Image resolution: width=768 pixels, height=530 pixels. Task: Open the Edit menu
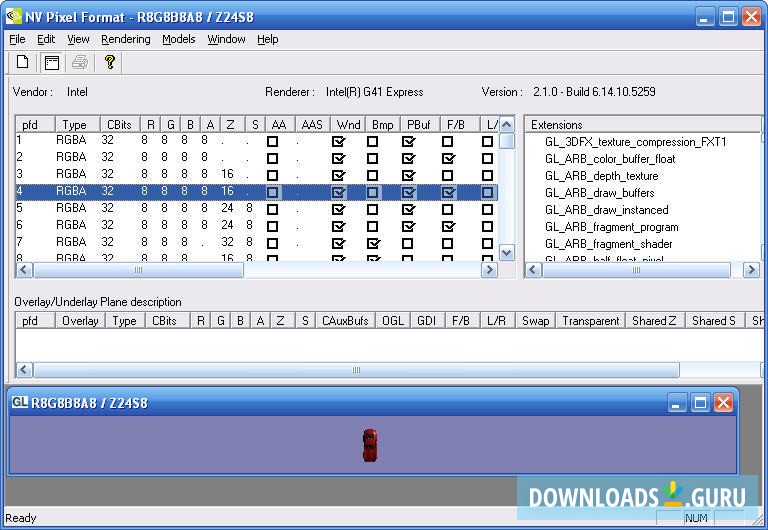[46, 39]
